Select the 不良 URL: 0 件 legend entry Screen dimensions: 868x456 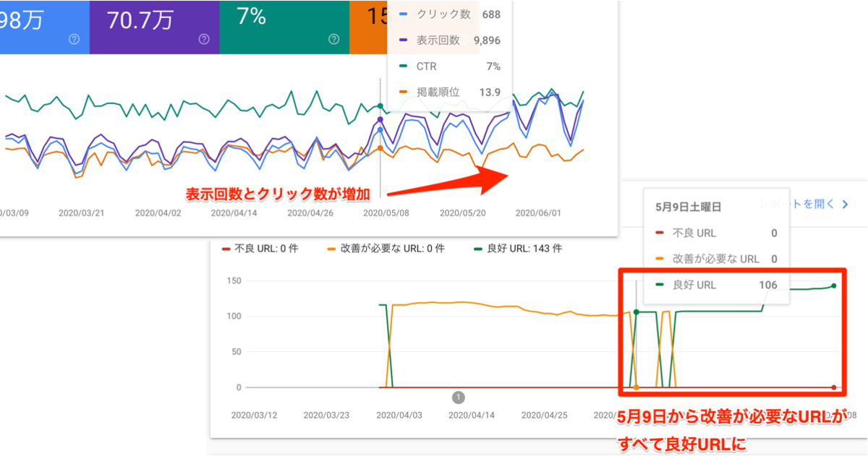pos(261,249)
